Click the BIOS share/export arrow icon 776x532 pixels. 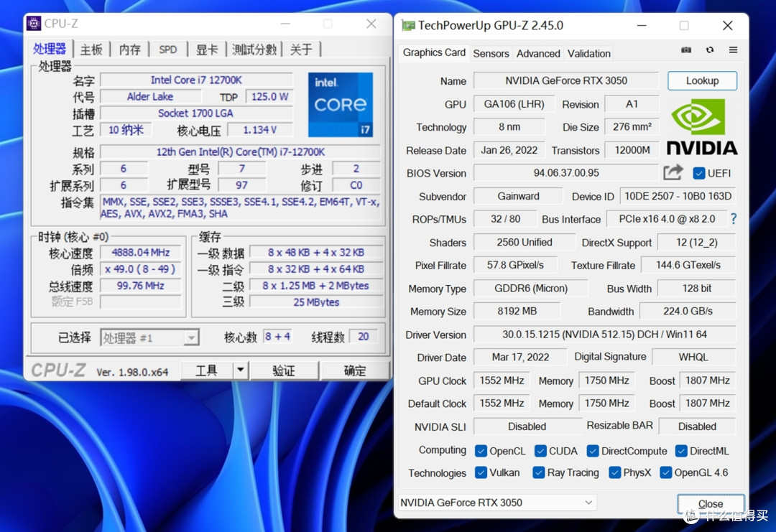(x=673, y=172)
